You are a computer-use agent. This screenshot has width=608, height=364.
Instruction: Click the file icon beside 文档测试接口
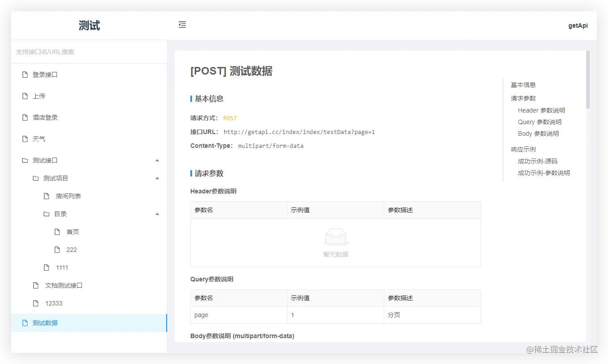(x=36, y=285)
